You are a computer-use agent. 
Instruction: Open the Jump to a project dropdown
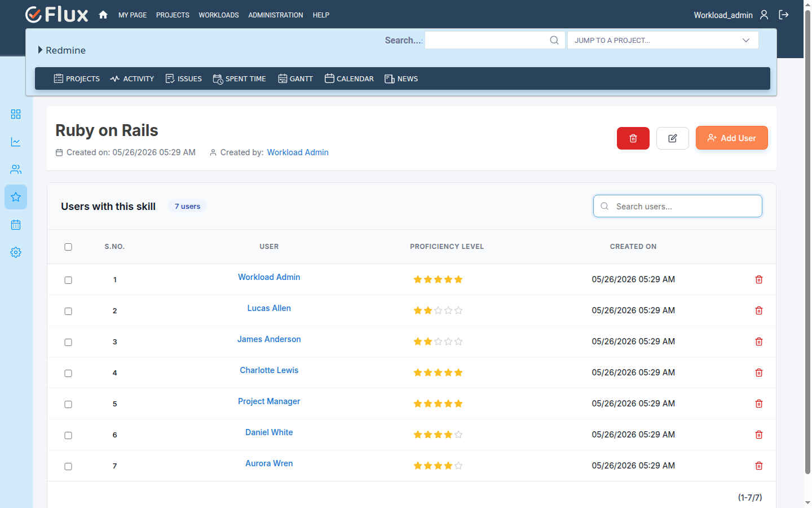coord(663,40)
